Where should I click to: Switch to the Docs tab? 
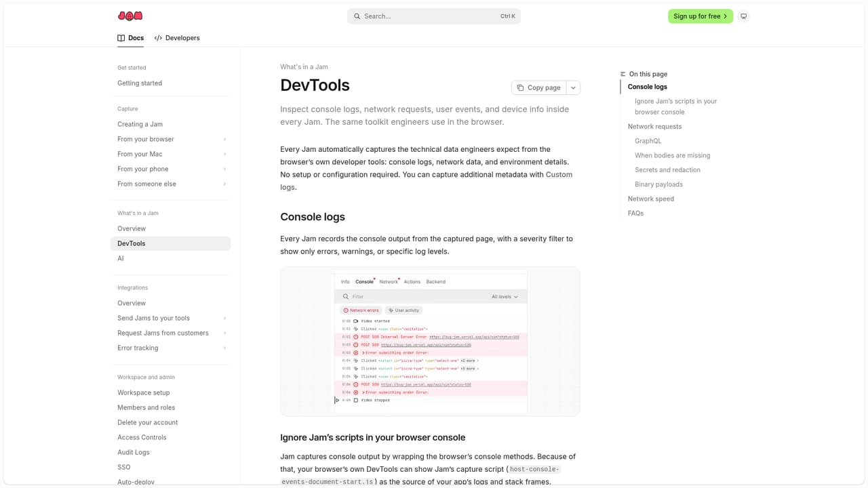point(131,38)
